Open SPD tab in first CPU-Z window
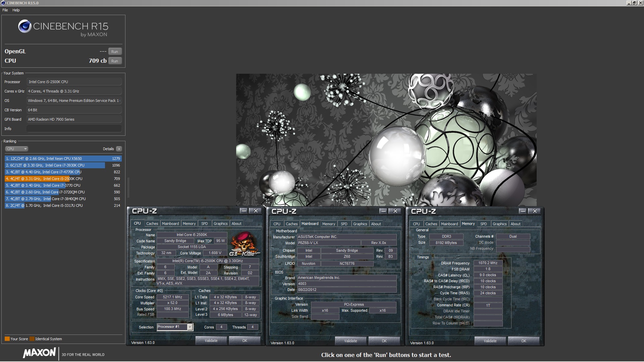The width and height of the screenshot is (644, 362). 205,224
